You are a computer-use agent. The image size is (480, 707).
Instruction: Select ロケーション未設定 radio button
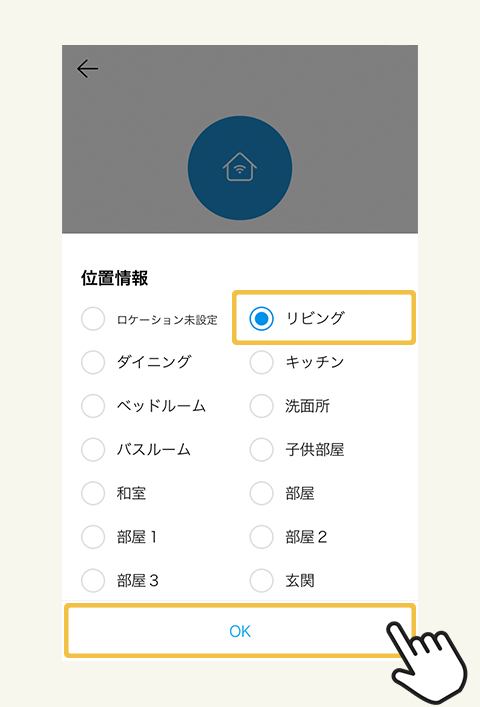[93, 319]
